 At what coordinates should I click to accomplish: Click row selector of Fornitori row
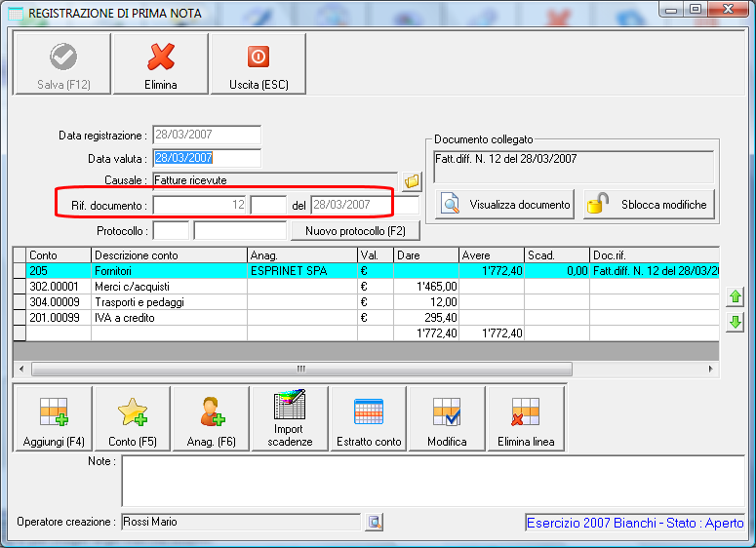point(20,271)
